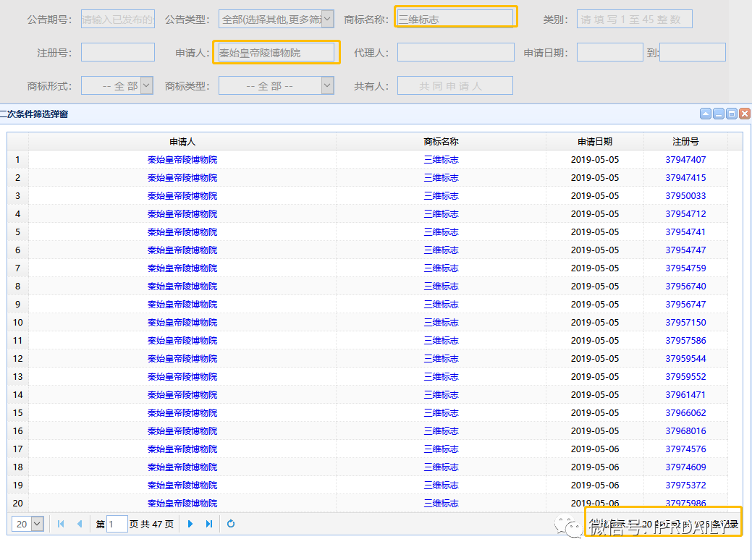Screen dimensions: 752x560
Task: Click 三维标志 trademark link in row 10
Action: [x=441, y=322]
